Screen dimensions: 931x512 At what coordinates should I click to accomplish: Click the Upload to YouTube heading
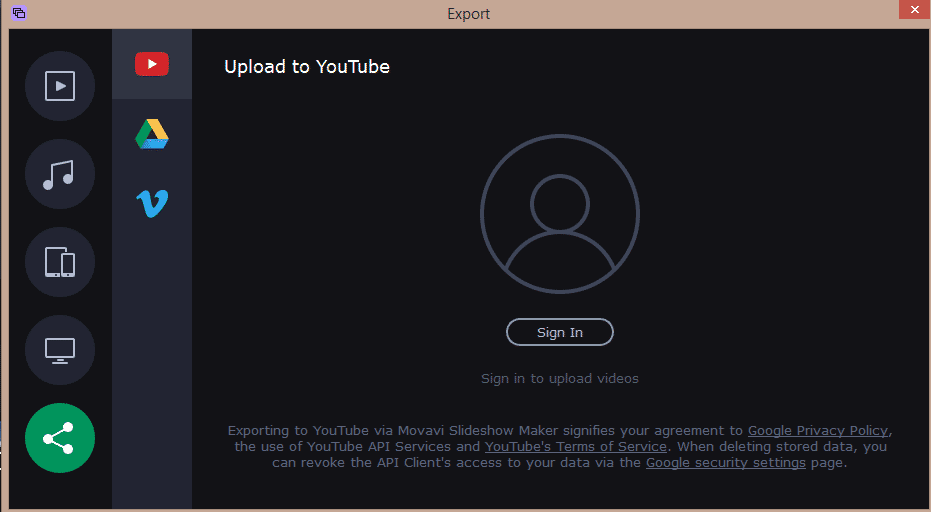307,67
